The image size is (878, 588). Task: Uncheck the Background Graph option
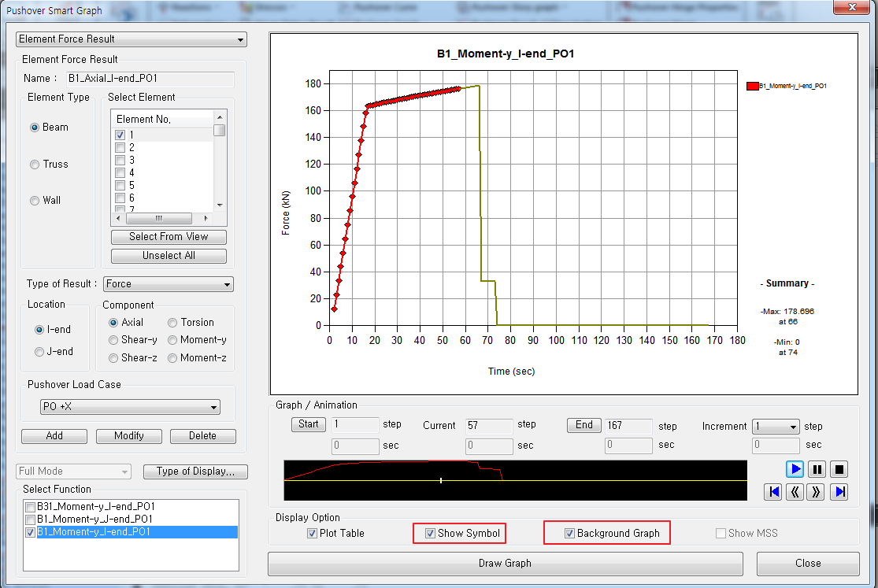569,533
